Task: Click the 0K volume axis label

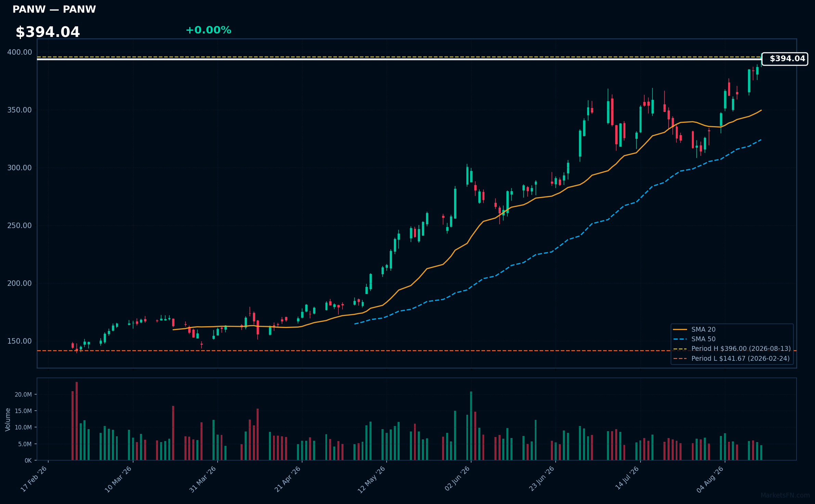Action: pyautogui.click(x=28, y=461)
